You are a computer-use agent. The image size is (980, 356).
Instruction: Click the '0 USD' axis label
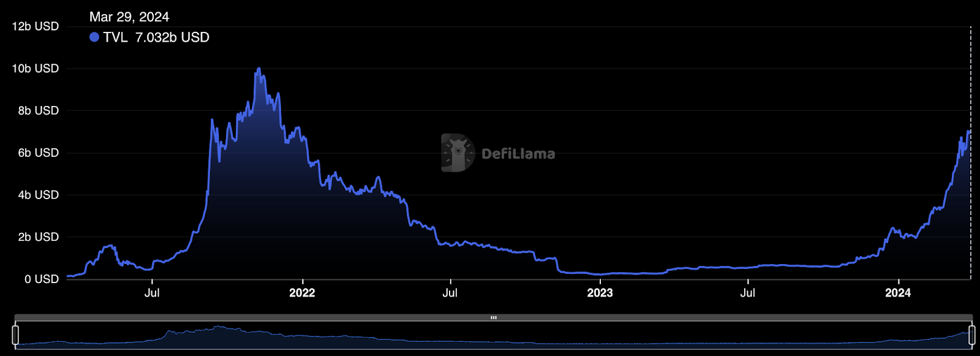pyautogui.click(x=42, y=279)
